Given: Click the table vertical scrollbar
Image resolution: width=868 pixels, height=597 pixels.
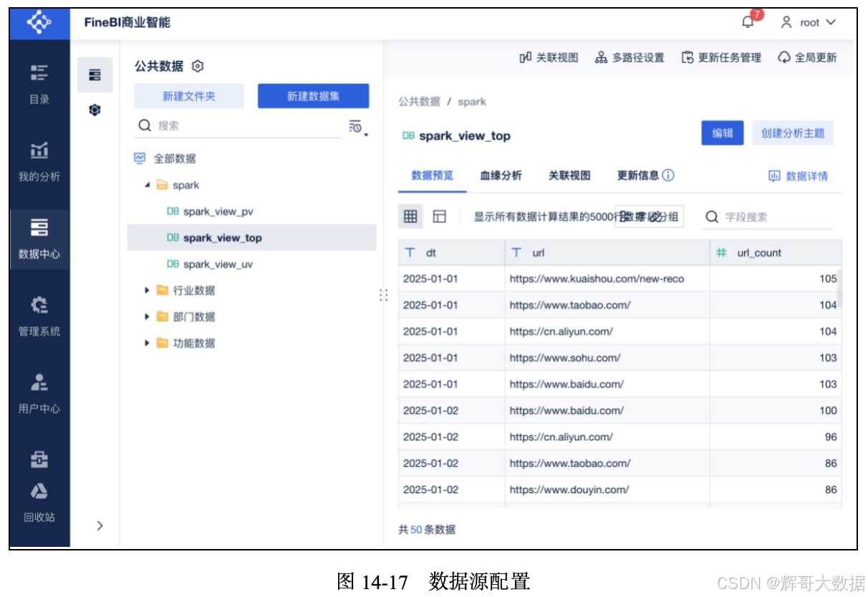Looking at the screenshot, I should point(839,286).
